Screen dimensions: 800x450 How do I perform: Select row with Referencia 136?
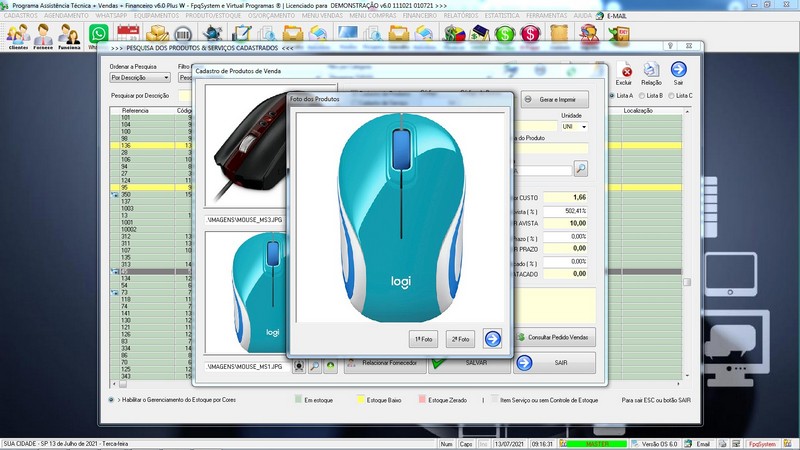[x=151, y=145]
